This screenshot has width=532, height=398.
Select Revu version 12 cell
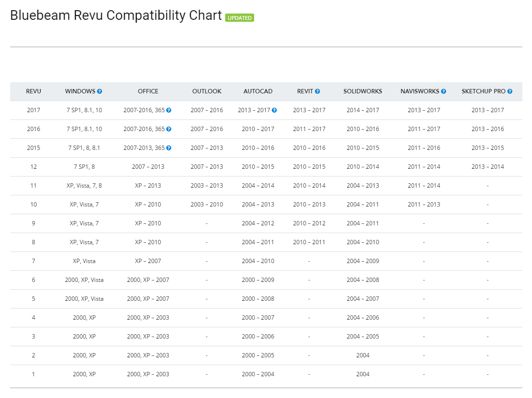click(x=33, y=167)
